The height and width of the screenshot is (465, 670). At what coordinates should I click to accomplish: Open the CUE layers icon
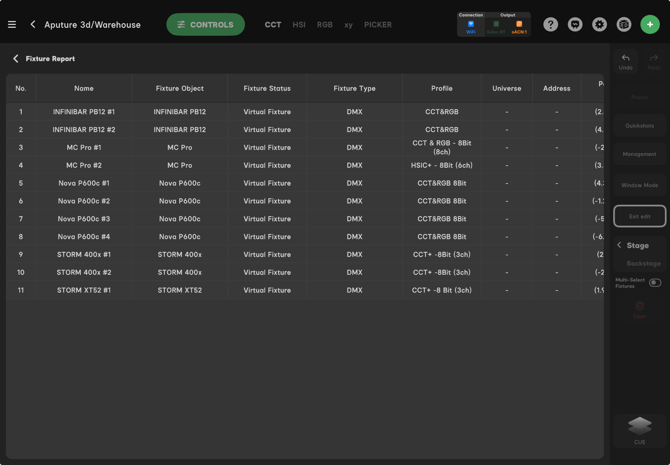point(640,427)
